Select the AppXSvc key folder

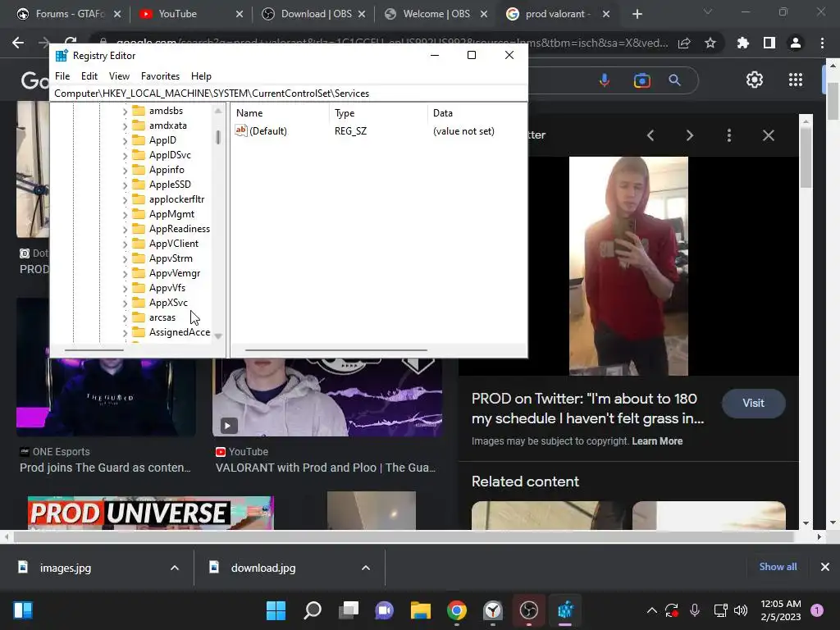click(160, 303)
